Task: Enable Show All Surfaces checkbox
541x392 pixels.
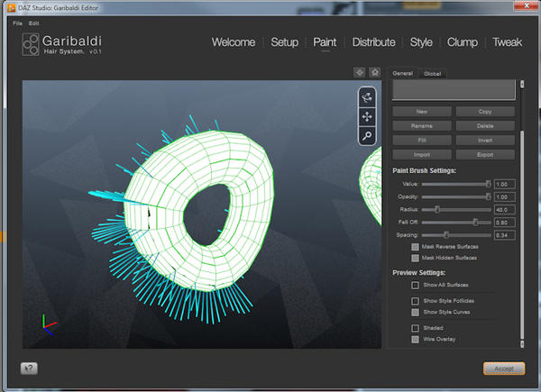Action: 415,285
